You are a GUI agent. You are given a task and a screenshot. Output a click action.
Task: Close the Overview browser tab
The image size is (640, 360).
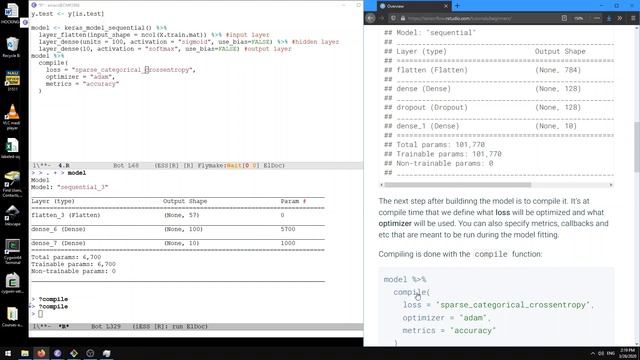tap(446, 6)
